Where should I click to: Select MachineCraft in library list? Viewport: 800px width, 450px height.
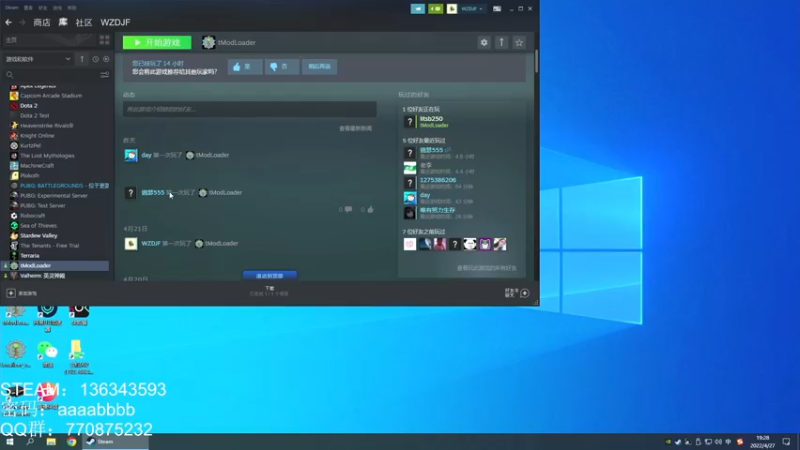pos(37,166)
